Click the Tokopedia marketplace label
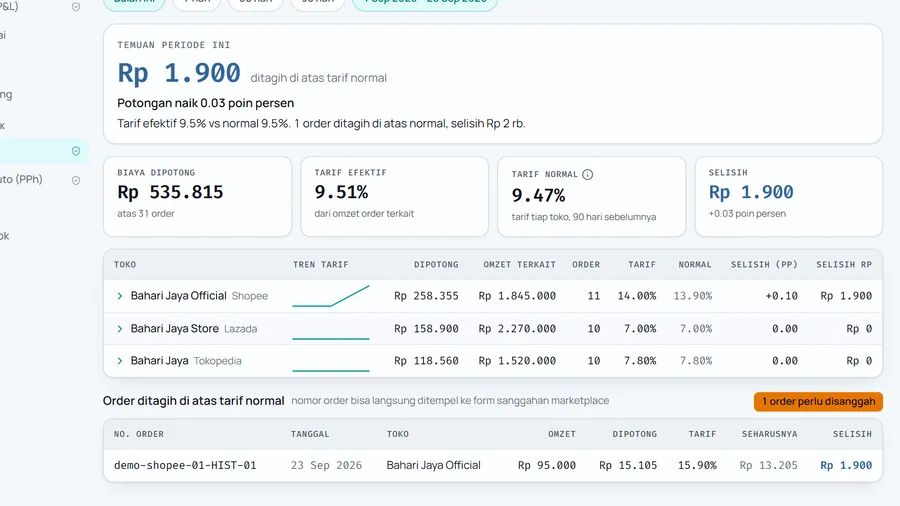This screenshot has height=506, width=900. click(218, 361)
